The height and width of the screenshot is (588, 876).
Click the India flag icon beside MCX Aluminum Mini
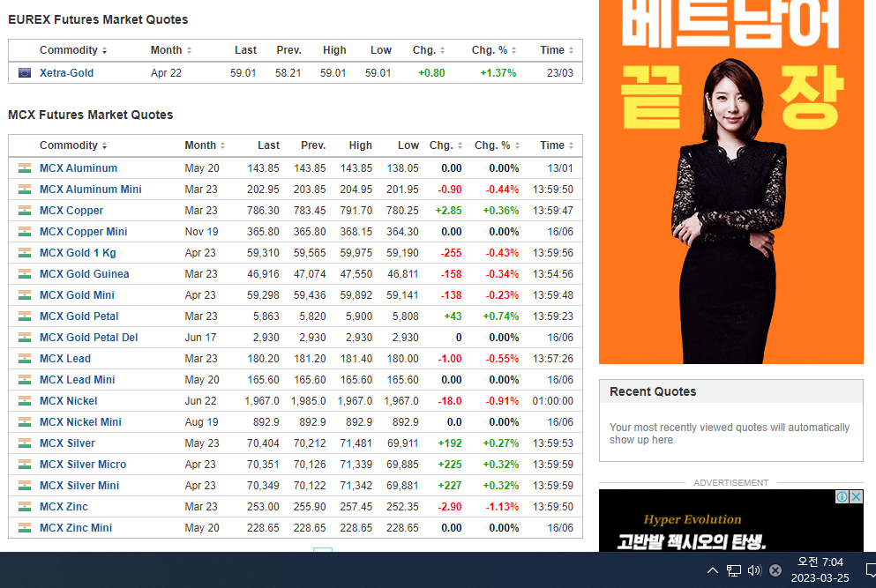25,190
